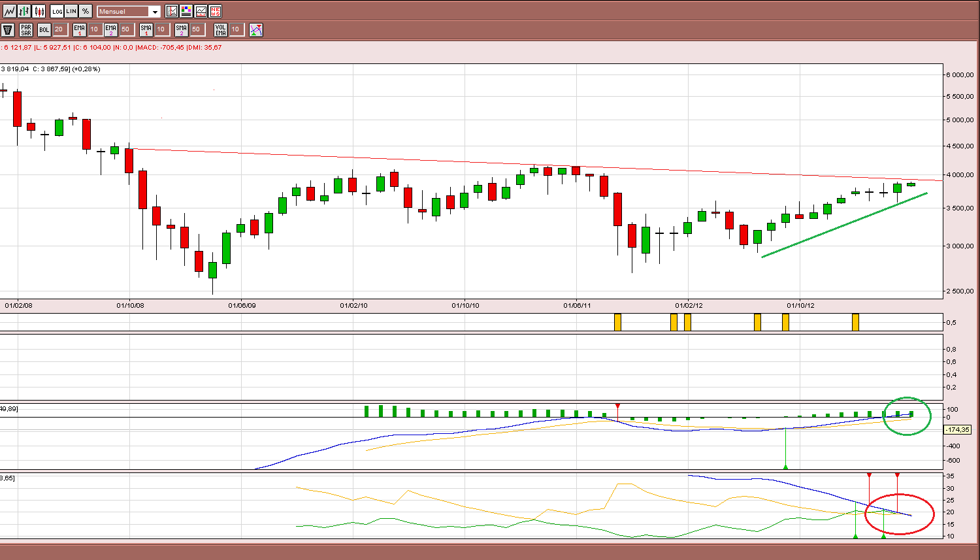Click the 4 000,00 price axis label
Image resolution: width=980 pixels, height=560 pixels.
960,175
